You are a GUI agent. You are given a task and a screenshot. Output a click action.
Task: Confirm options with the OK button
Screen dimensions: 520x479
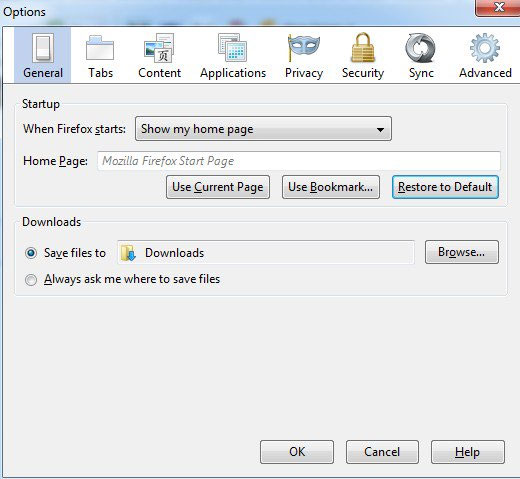pos(297,452)
